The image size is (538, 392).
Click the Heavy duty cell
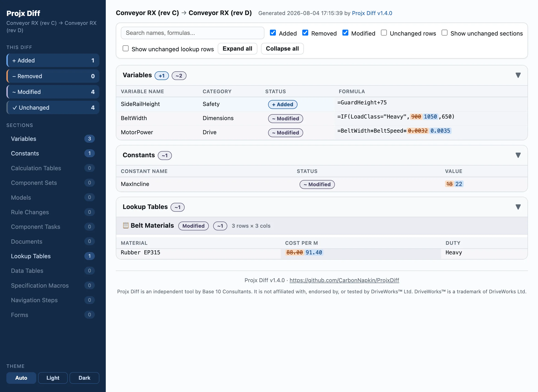click(x=453, y=252)
